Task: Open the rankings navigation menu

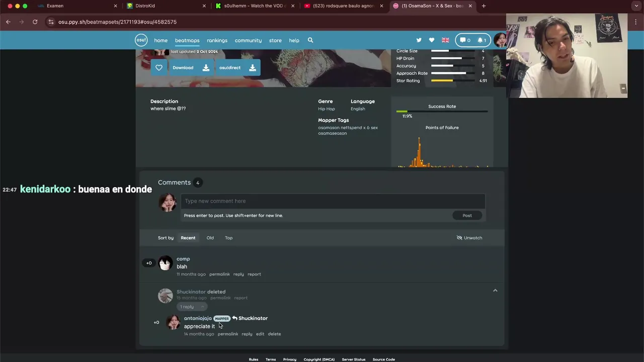Action: click(x=217, y=40)
